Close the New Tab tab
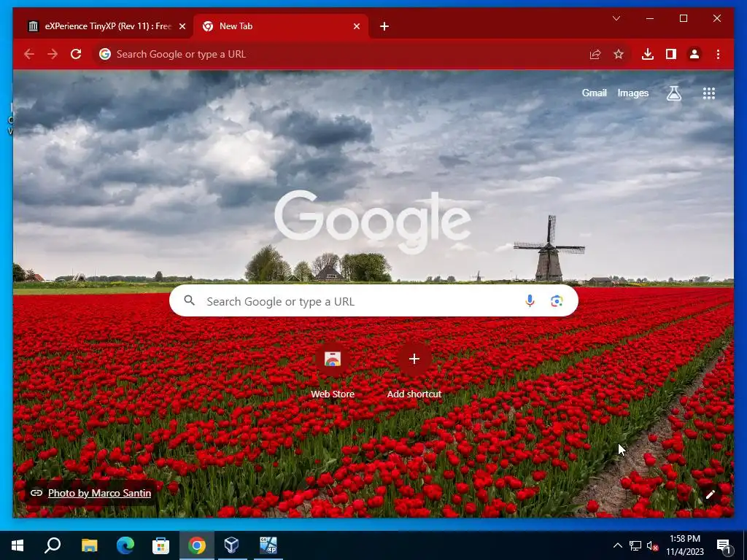 point(356,26)
